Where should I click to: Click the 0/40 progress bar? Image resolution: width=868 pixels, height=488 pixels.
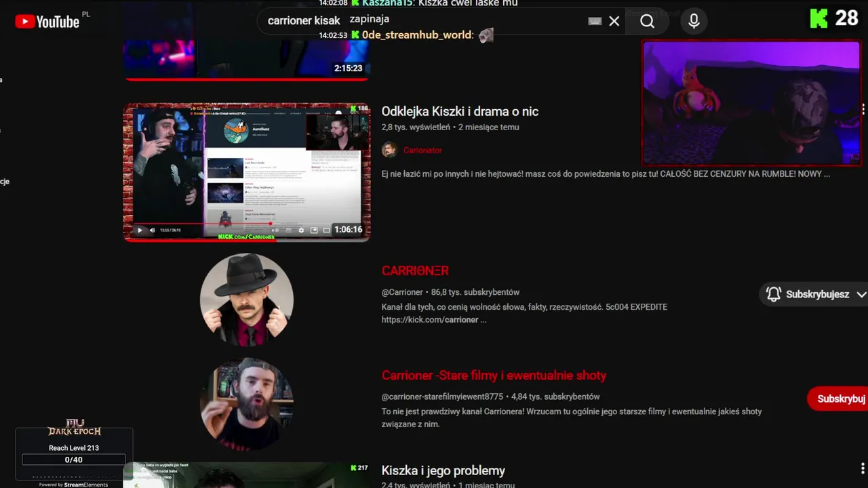coord(74,460)
